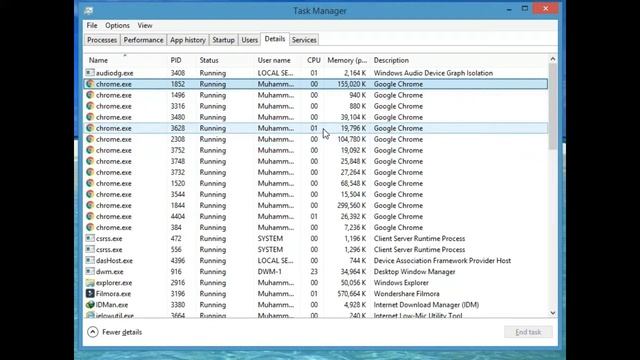640x360 pixels.
Task: Click the Chrome icon for PID 384
Action: tap(90, 227)
